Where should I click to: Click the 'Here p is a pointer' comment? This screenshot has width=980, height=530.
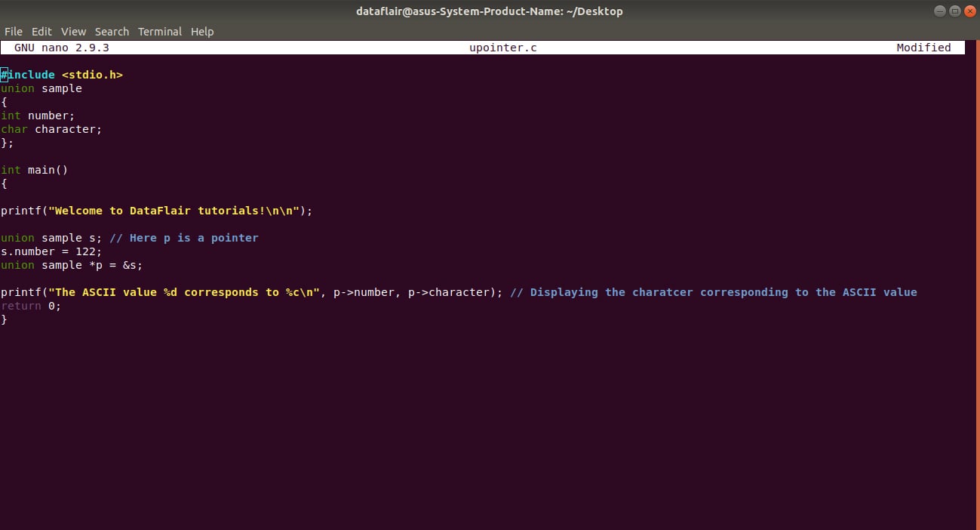184,238
